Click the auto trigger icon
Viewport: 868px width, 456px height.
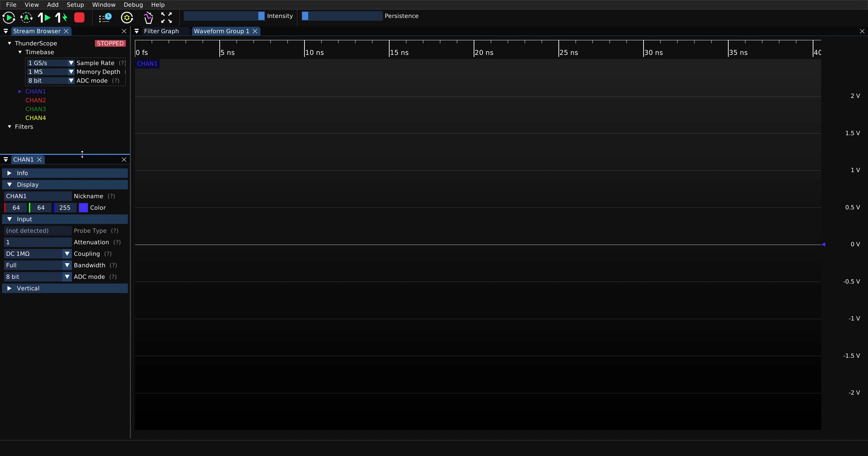(x=26, y=17)
